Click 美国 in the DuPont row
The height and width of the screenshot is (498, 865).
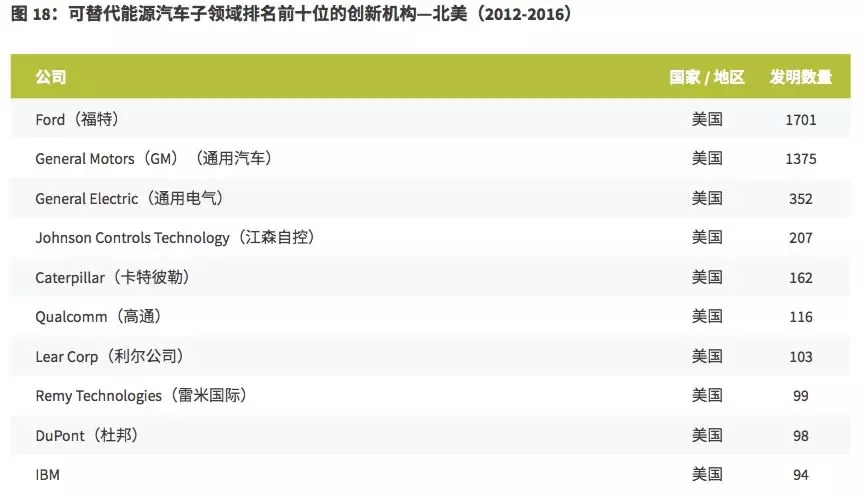pyautogui.click(x=707, y=435)
